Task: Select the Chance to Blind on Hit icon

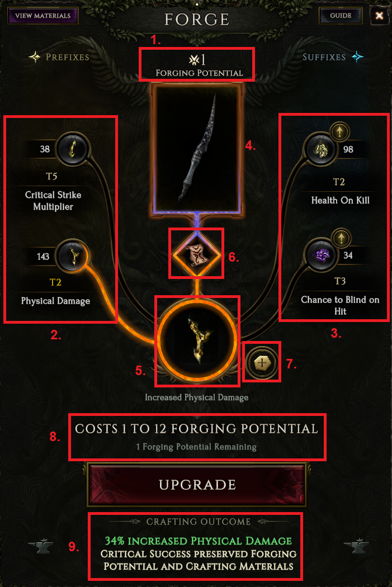Action: click(x=321, y=255)
